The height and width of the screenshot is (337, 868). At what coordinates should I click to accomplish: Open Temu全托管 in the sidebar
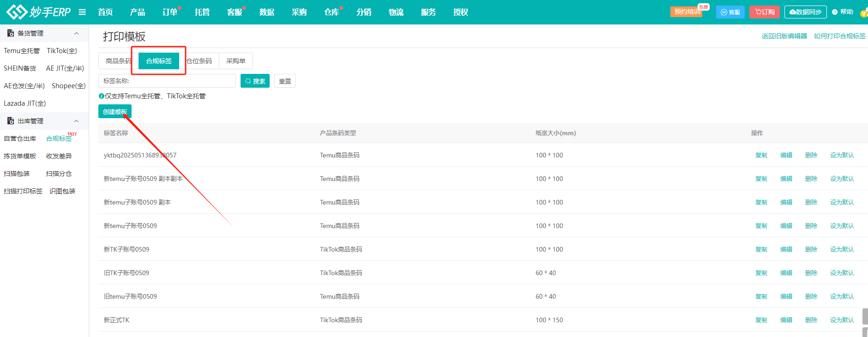pos(22,51)
